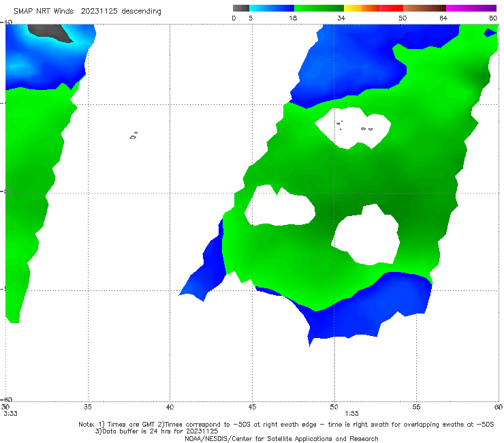
Task: Click the color bar label 50
Action: coord(403,18)
